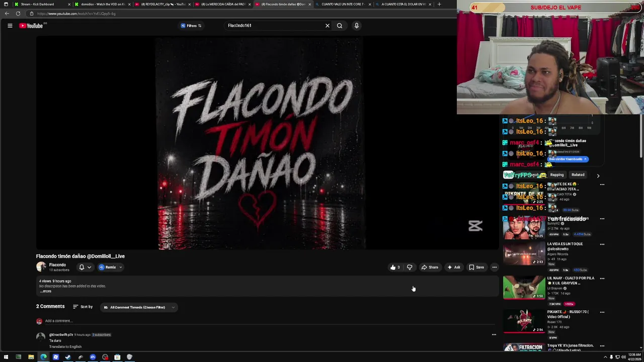644x362 pixels.
Task: Open Microsoft Edge from taskbar
Action: pyautogui.click(x=43, y=357)
